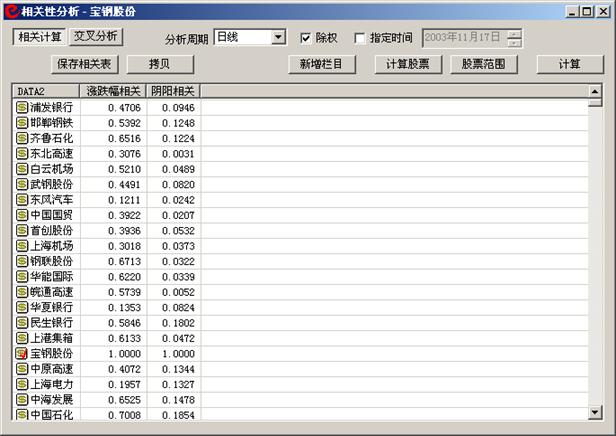The height and width of the screenshot is (436, 616).
Task: Click the stock icon beside 中原高速
Action: (x=22, y=369)
